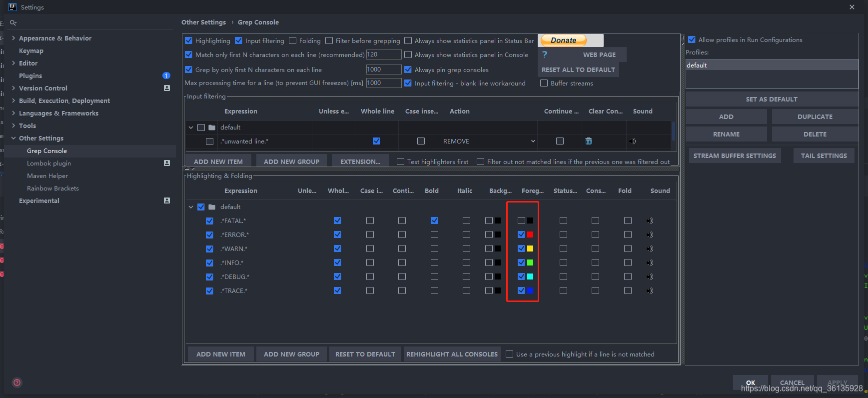Click the profile icon beside Experimental
Viewport: 868px width, 398px height.
point(167,200)
